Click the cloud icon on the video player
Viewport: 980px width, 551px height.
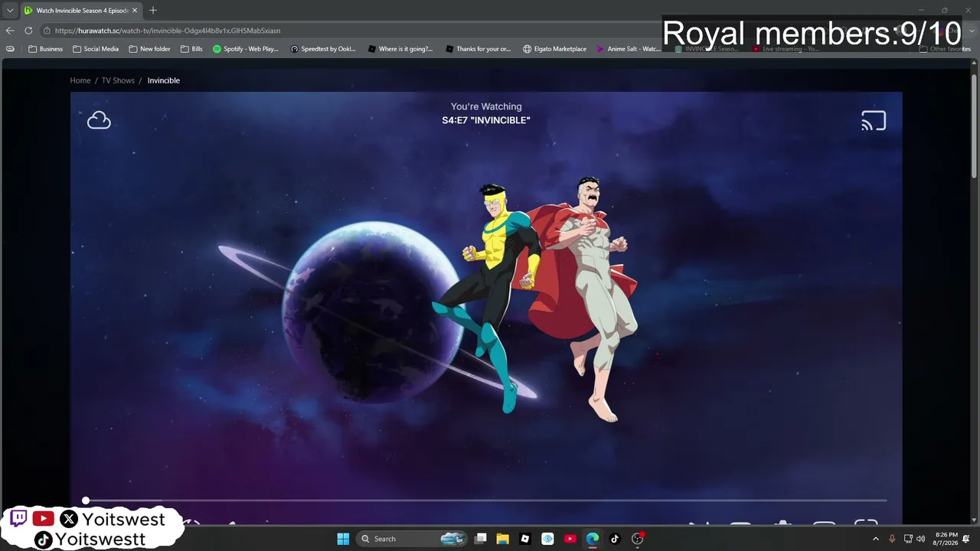(x=99, y=120)
